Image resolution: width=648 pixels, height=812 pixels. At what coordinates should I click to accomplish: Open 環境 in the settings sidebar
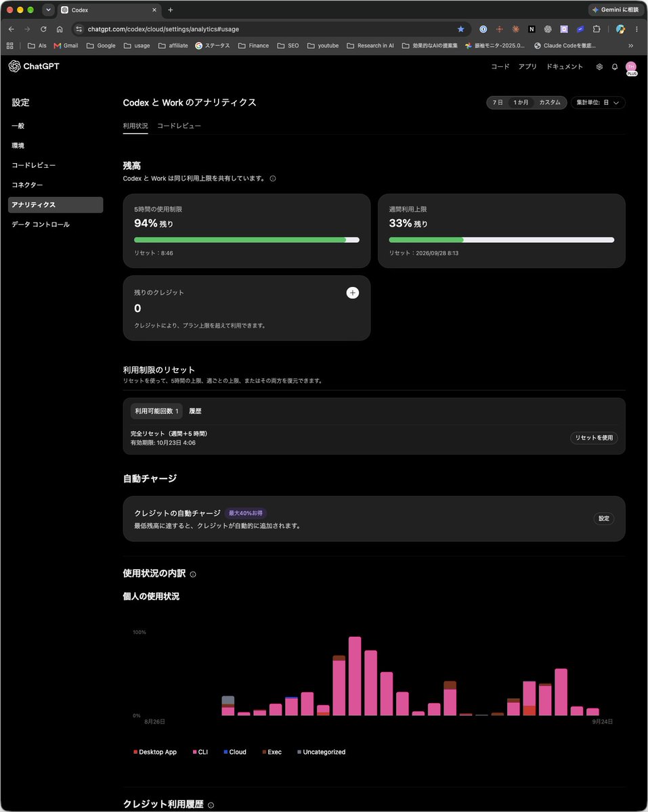[56, 145]
